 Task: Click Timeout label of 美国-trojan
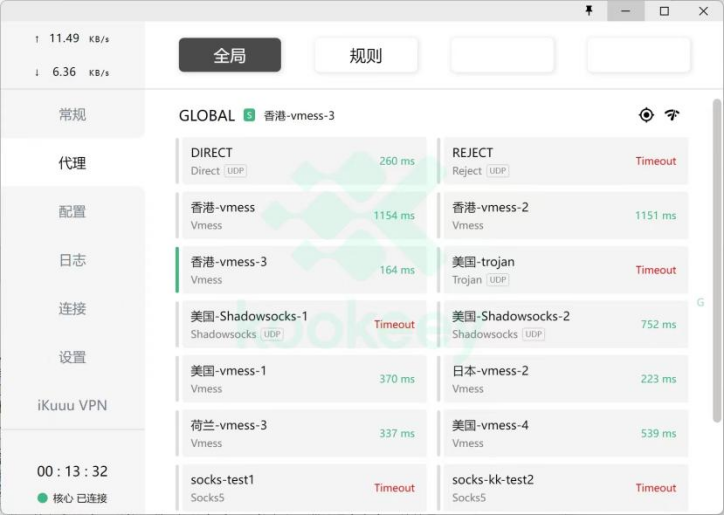pyautogui.click(x=656, y=270)
